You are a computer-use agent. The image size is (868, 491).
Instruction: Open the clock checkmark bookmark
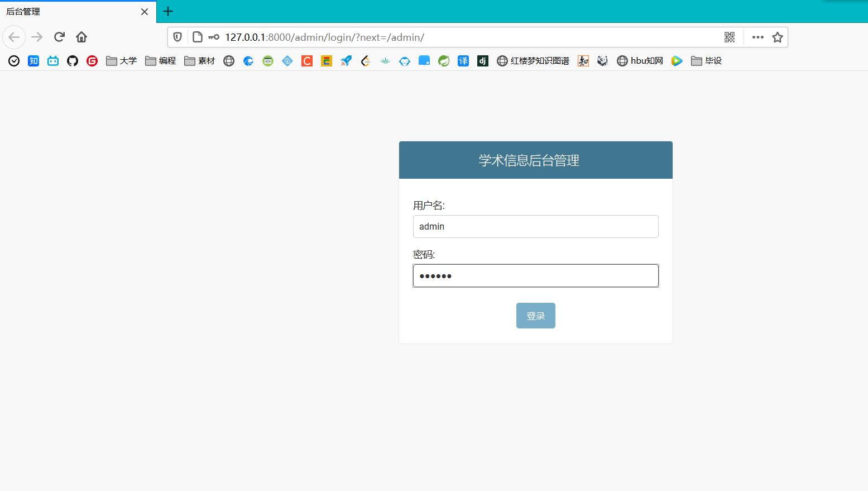14,61
